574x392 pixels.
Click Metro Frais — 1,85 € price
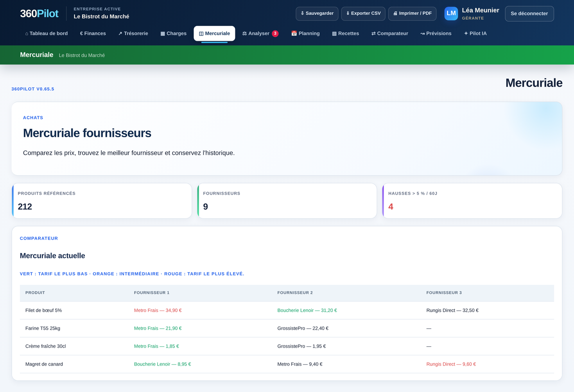tap(157, 346)
